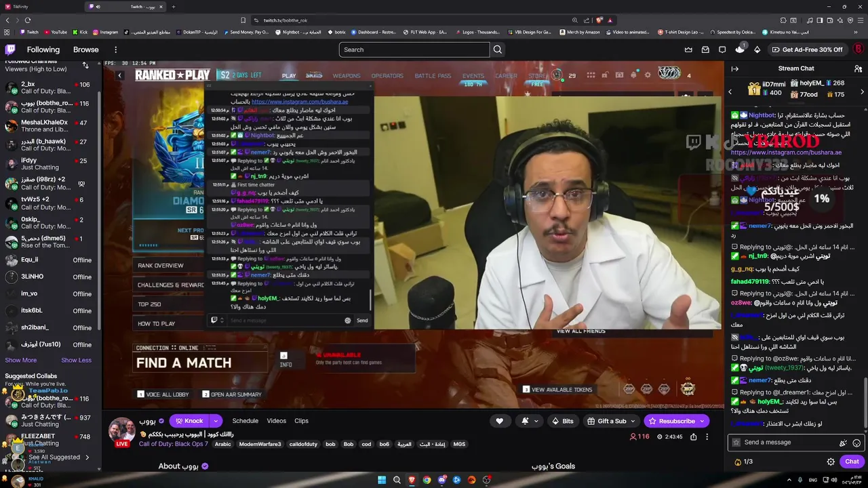This screenshot has width=868, height=488.
Task: Open FLEEZABET suggested channel
Action: [51, 440]
